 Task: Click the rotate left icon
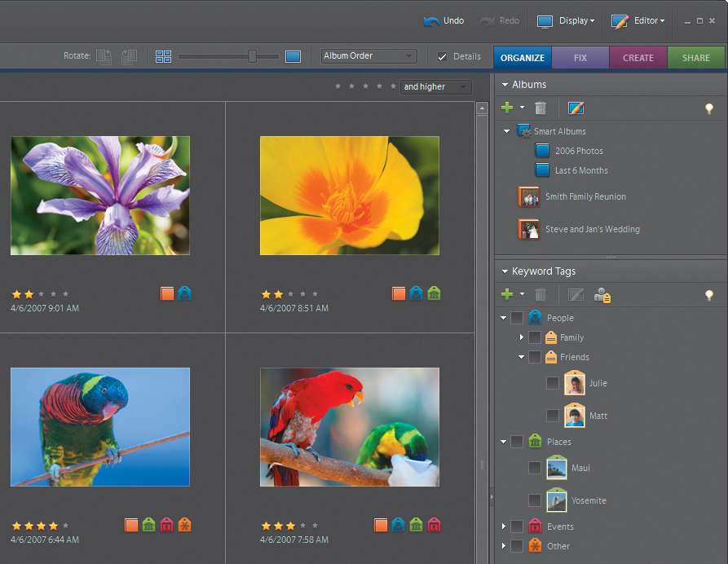point(104,56)
